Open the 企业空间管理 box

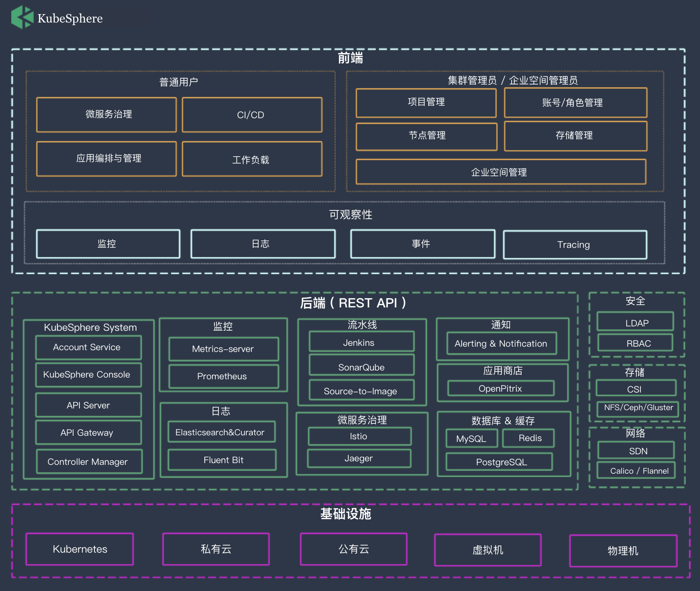501,172
